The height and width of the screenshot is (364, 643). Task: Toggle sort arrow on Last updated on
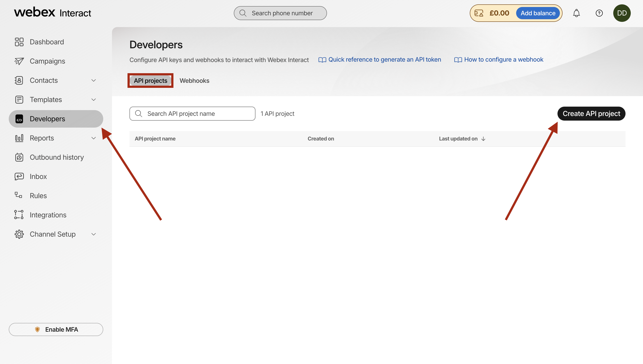pyautogui.click(x=483, y=139)
